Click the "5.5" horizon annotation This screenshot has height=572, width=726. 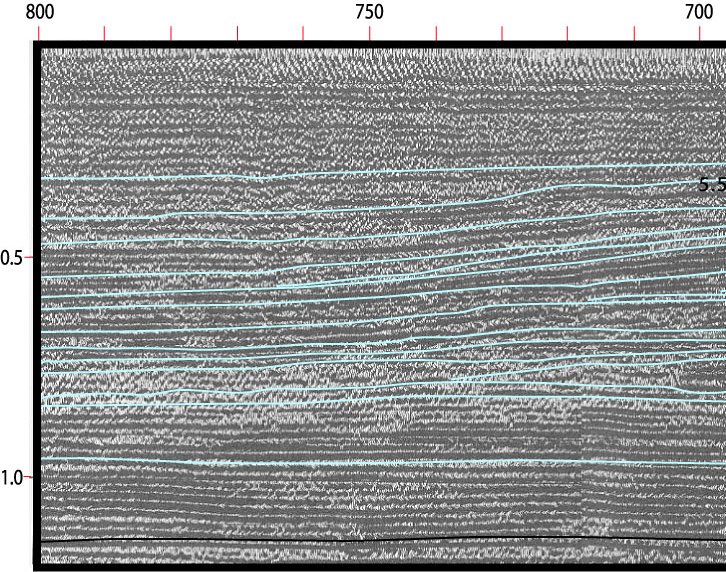coord(712,184)
